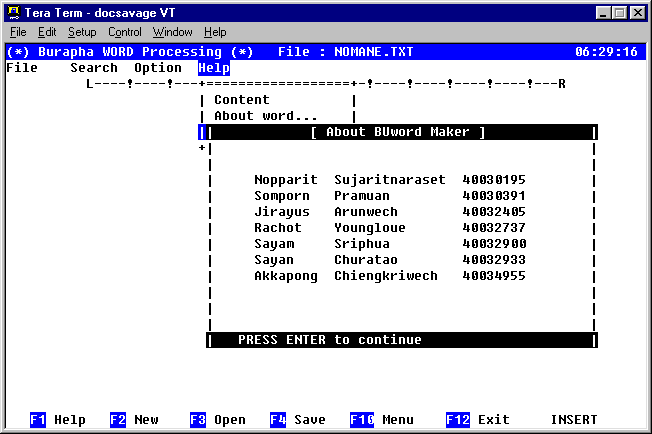Click the name Jirayus Arunwech
652x434 pixels.
[x=326, y=212]
